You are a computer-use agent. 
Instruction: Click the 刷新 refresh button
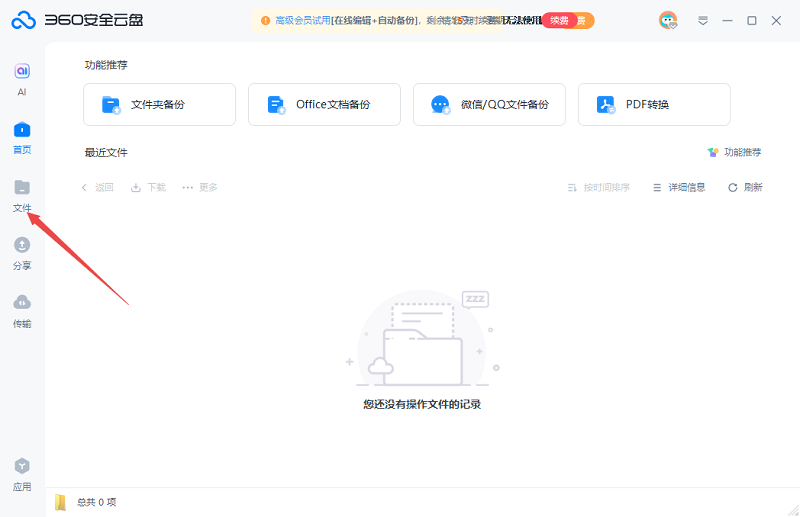point(745,187)
